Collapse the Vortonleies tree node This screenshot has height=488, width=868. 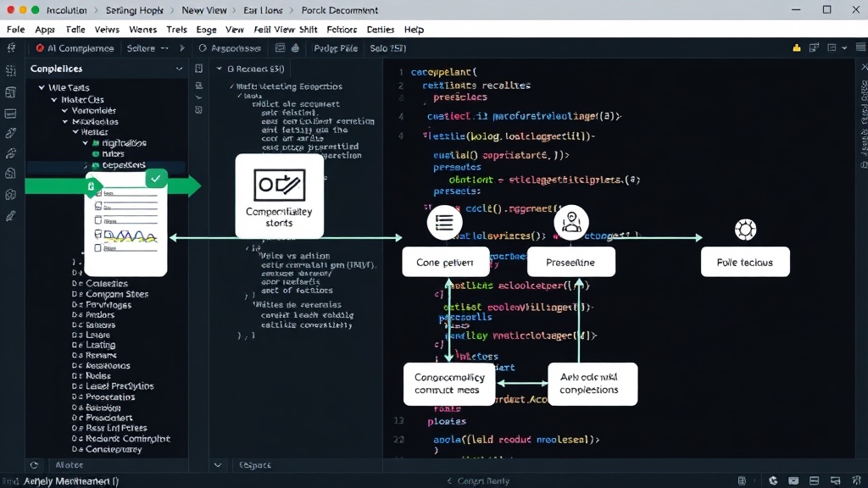(x=64, y=111)
